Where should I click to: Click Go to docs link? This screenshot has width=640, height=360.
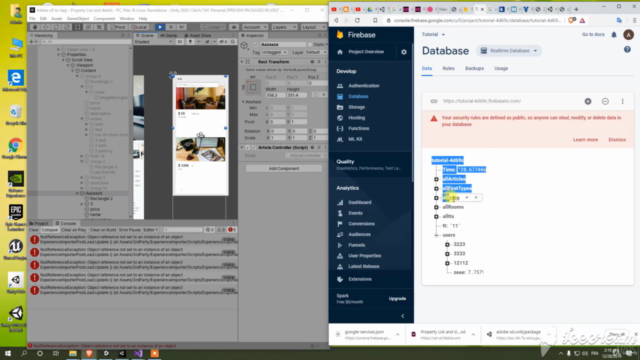pos(593,34)
